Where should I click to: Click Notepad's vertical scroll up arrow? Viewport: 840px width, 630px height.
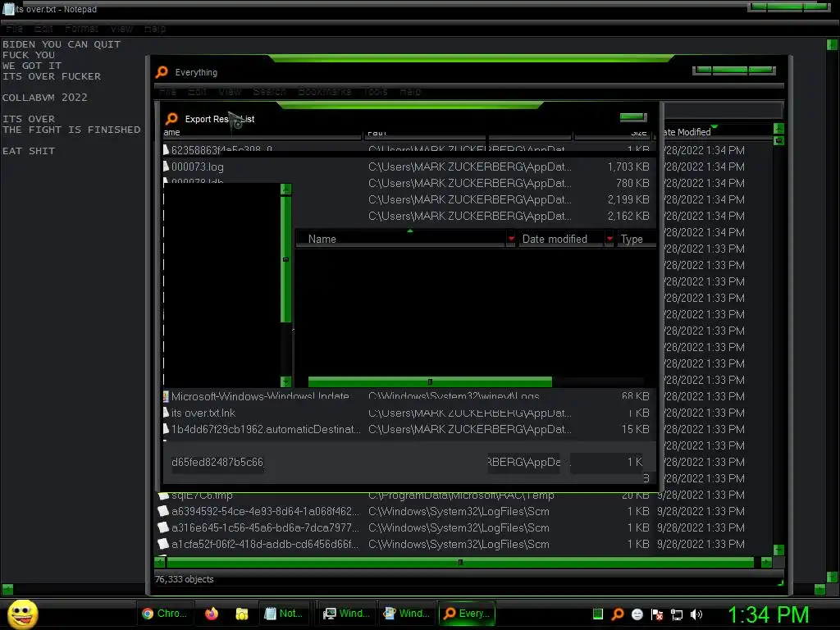[x=832, y=44]
